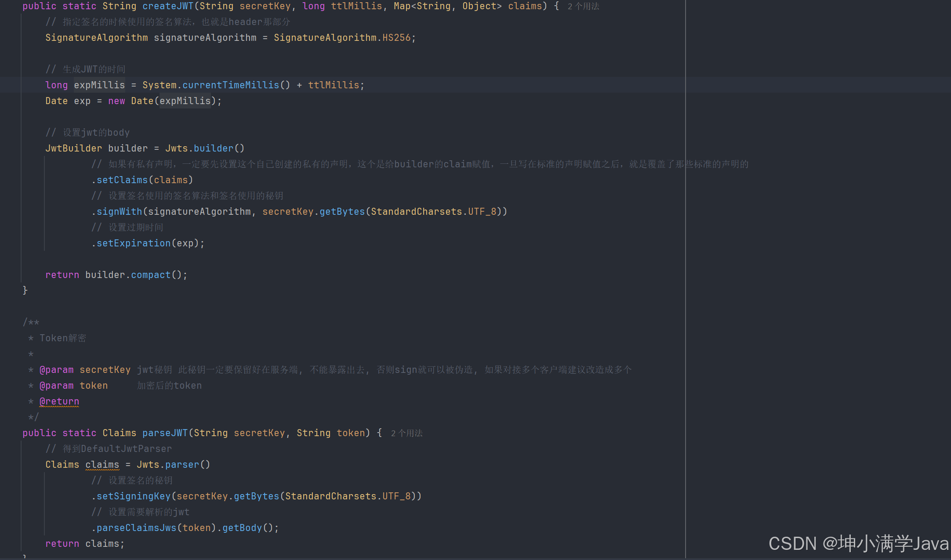Click the underlined @return Javadoc tag
Screen dimensions: 951x560
click(x=59, y=401)
